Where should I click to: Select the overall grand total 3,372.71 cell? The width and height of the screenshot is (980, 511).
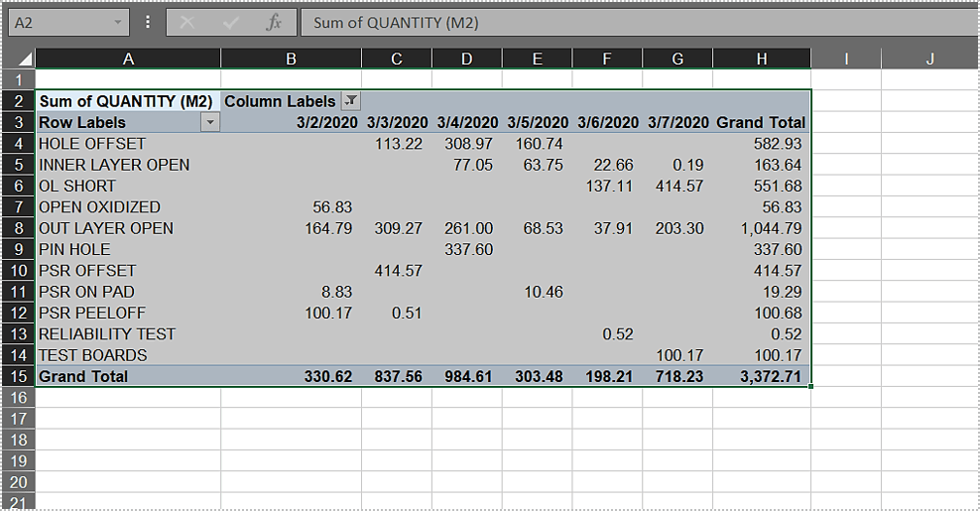[x=761, y=377]
